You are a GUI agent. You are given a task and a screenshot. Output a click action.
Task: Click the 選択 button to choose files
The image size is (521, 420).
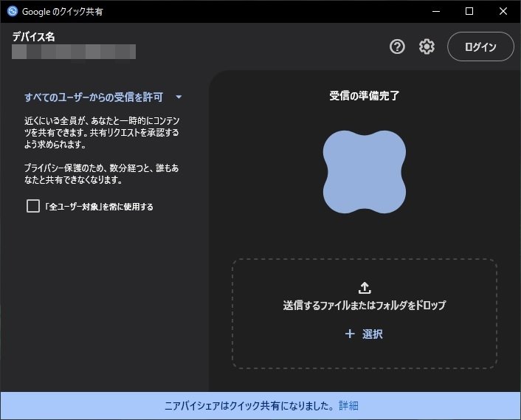coord(364,334)
